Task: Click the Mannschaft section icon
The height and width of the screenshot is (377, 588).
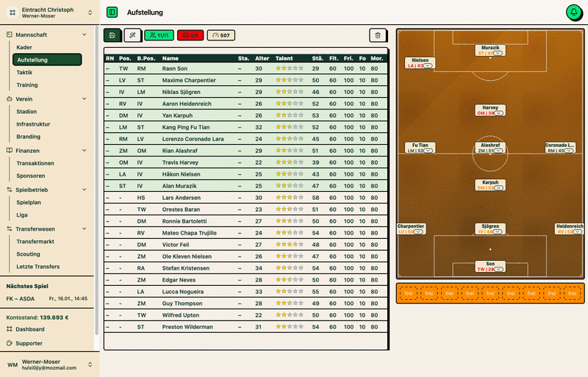Action: coord(10,35)
